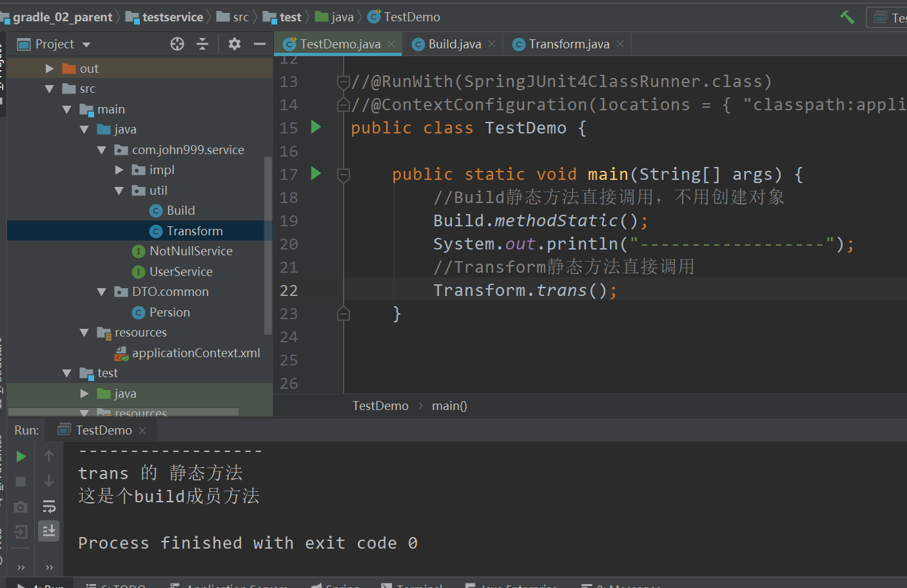
Task: Click the locate/scroll-from-source target icon
Action: pyautogui.click(x=177, y=44)
